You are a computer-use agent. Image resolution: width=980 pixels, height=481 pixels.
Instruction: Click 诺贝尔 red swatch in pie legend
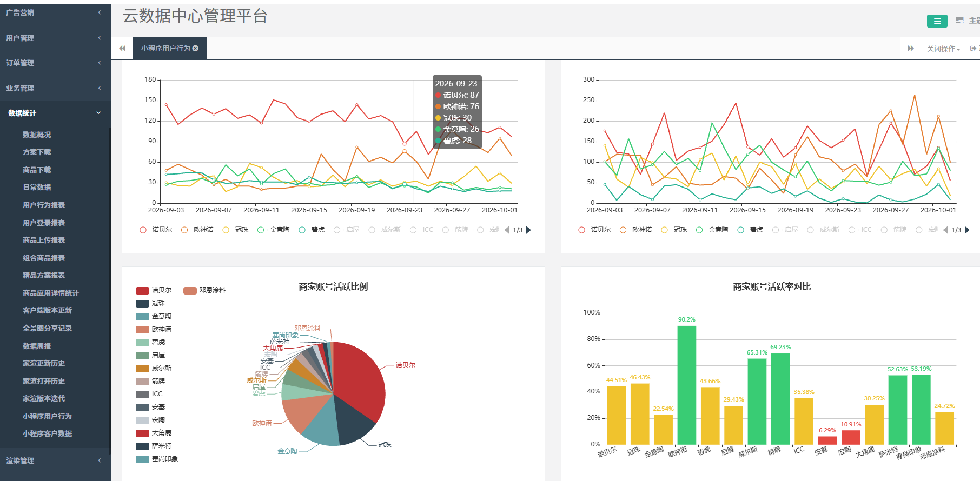pos(142,291)
